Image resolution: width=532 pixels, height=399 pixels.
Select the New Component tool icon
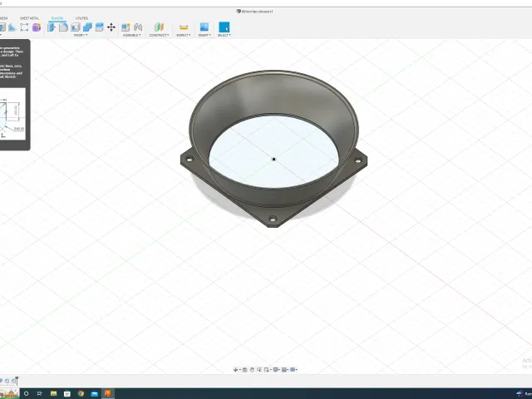[x=126, y=27]
